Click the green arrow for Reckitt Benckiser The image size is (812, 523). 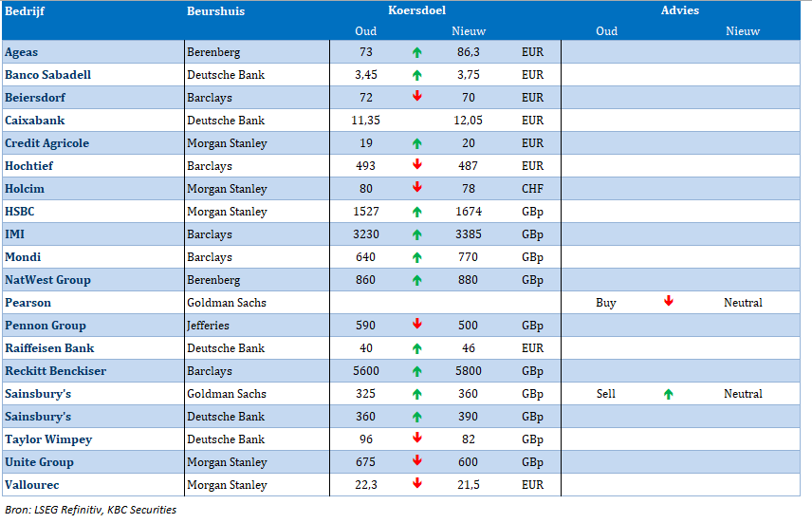pos(416,372)
